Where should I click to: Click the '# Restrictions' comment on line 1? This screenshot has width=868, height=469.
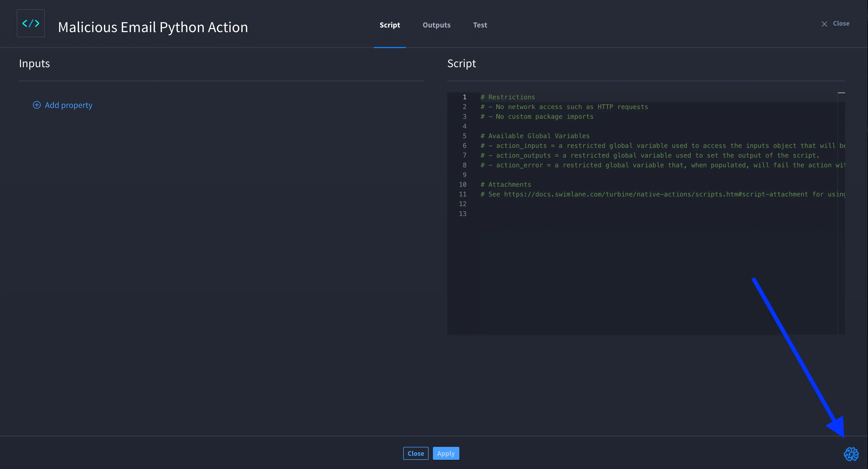[x=507, y=97]
